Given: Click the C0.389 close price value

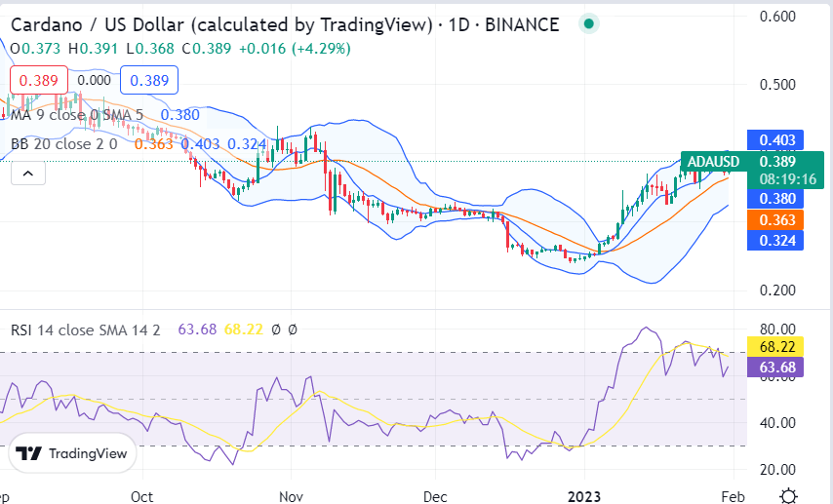Looking at the screenshot, I should pyautogui.click(x=207, y=49).
